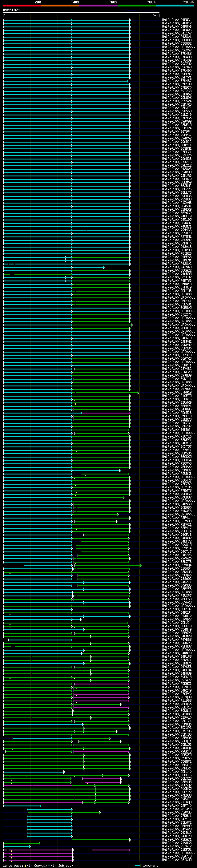The width and height of the screenshot is (197, 868).
Task: Click the purple ~60% identity legend bar
Action: tap(98, 6)
